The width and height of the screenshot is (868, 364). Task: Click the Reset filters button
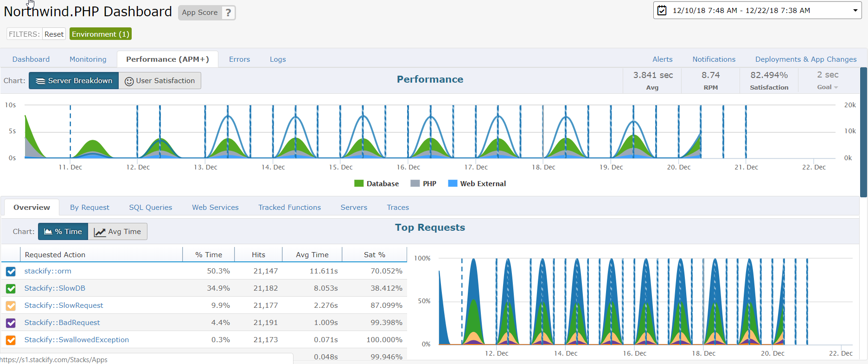click(x=54, y=34)
